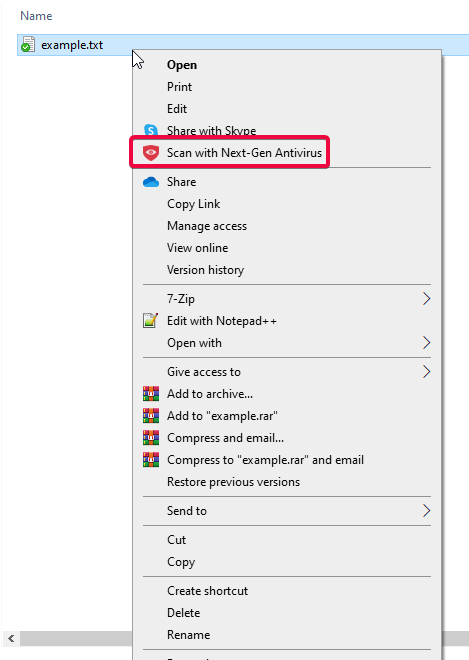Expand the Give access to submenu arrow
Viewport: 469px width, 660px height.
click(426, 372)
